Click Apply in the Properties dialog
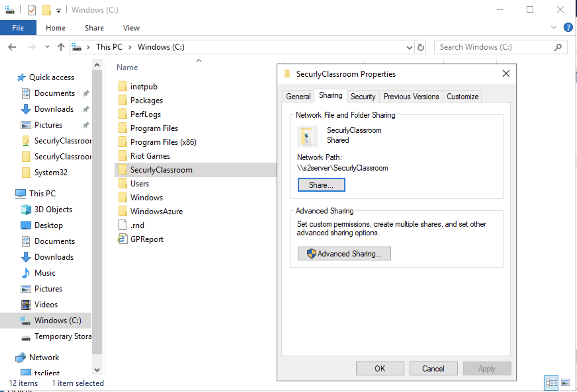Viewport: 577px width, 392px height. click(x=487, y=368)
